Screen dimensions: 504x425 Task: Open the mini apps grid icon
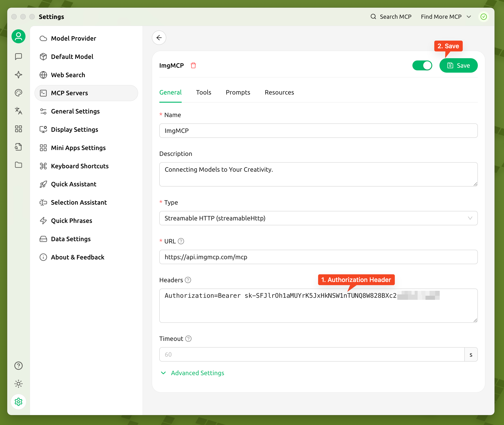[18, 129]
